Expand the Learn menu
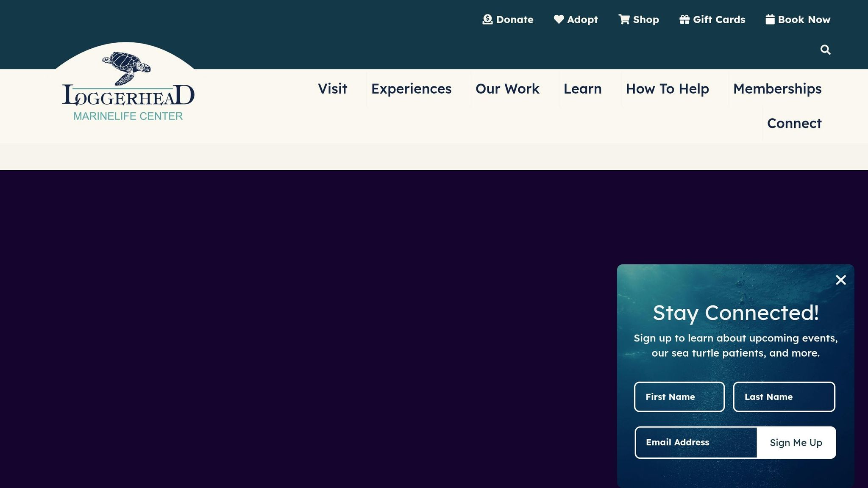Viewport: 868px width, 488px height. 582,89
